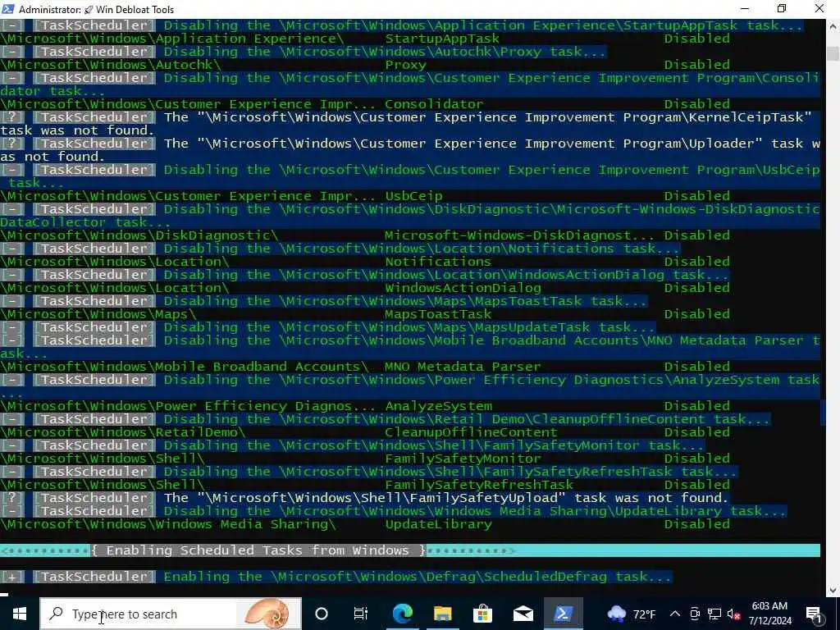Click 'FamilySafetyRefreshTask' in the Shell result row
Viewport: 840px width, 630px height.
tap(479, 485)
